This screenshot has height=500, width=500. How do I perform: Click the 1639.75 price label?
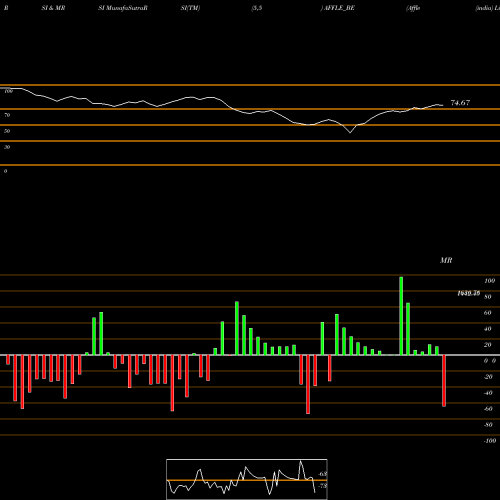click(469, 293)
